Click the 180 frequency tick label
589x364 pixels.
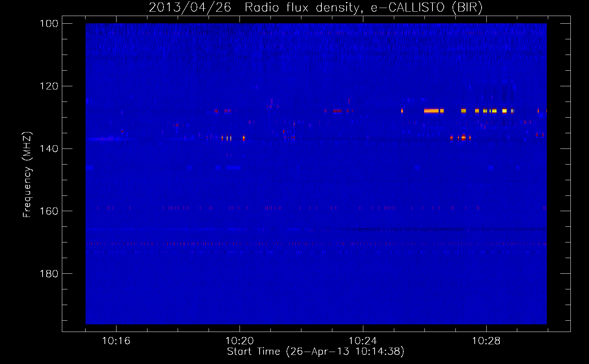49,274
